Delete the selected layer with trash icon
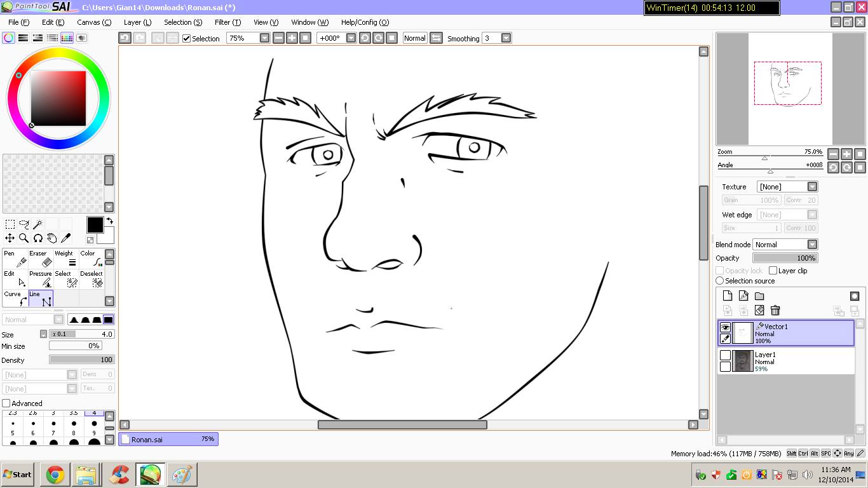This screenshot has height=488, width=868. coord(775,310)
